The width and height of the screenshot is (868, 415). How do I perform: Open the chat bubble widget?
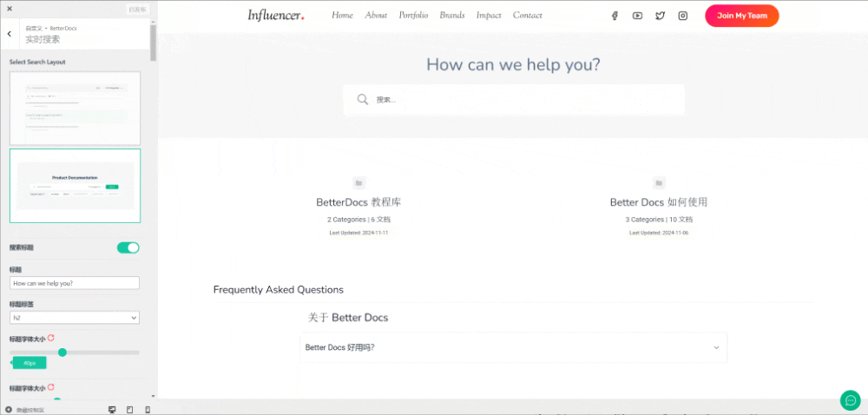click(x=851, y=400)
